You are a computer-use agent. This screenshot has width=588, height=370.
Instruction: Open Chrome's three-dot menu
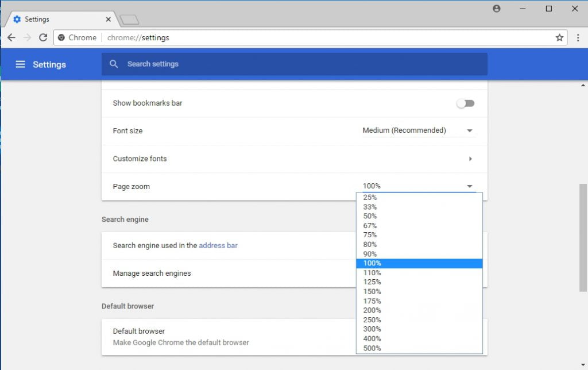tap(577, 37)
